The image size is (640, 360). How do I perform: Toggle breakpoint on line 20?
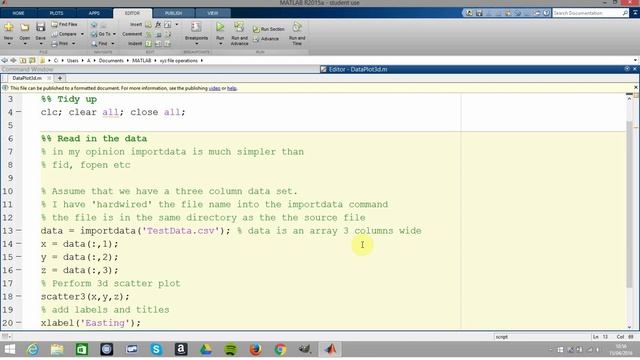(19, 322)
